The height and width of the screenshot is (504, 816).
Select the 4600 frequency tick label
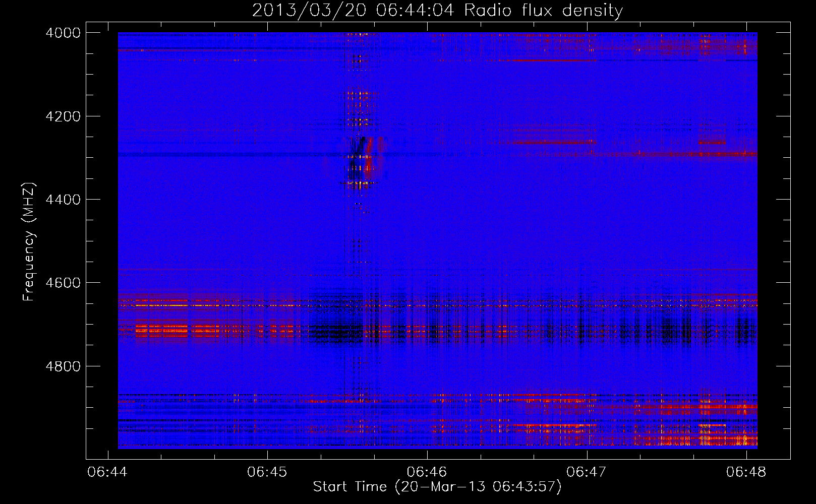[63, 283]
